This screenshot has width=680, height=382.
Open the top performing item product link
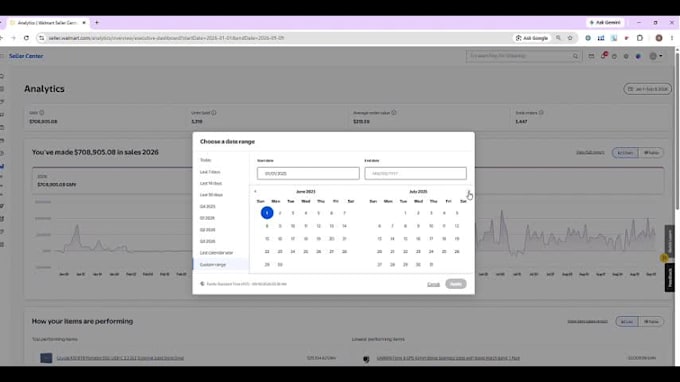pyautogui.click(x=120, y=358)
